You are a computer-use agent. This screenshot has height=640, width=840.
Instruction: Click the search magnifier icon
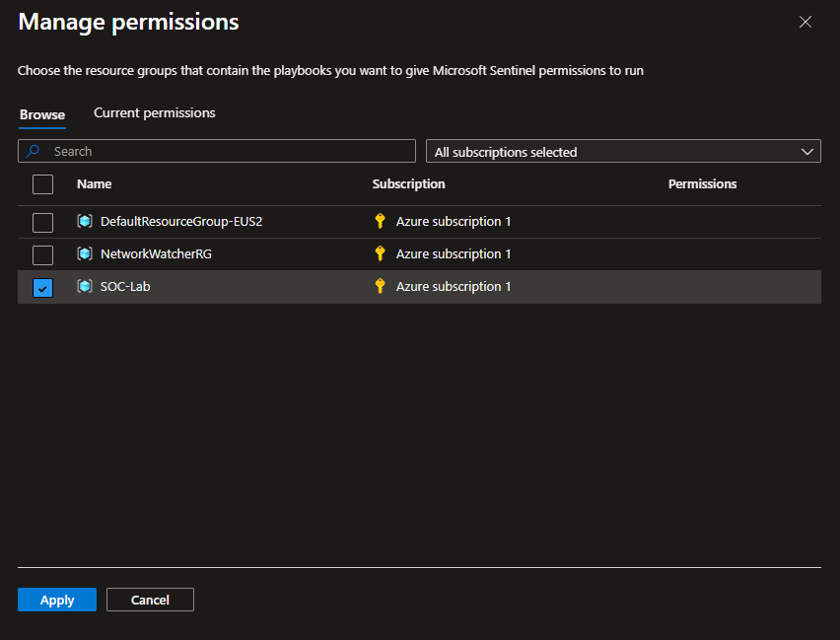(34, 151)
